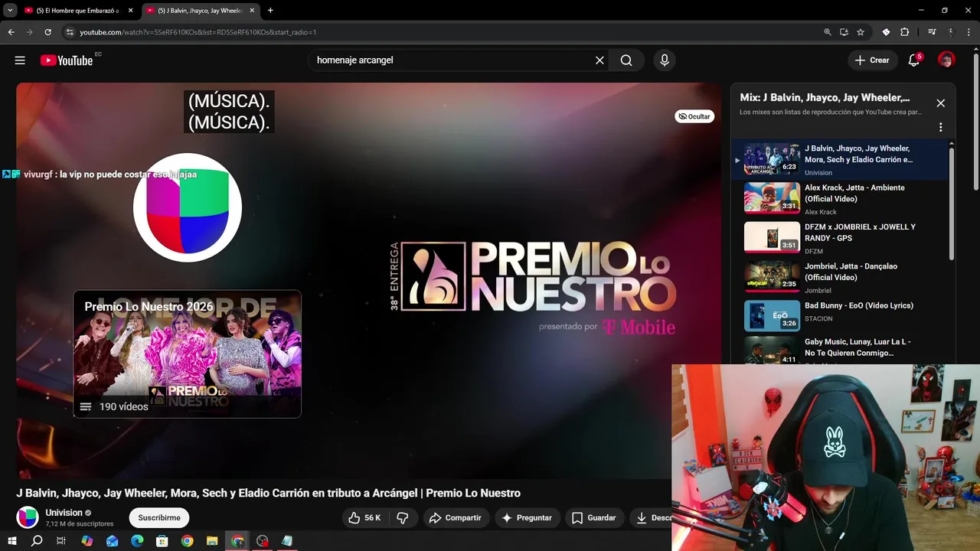Image resolution: width=980 pixels, height=551 pixels.
Task: Open Copilot from the taskbar
Action: tap(87, 541)
